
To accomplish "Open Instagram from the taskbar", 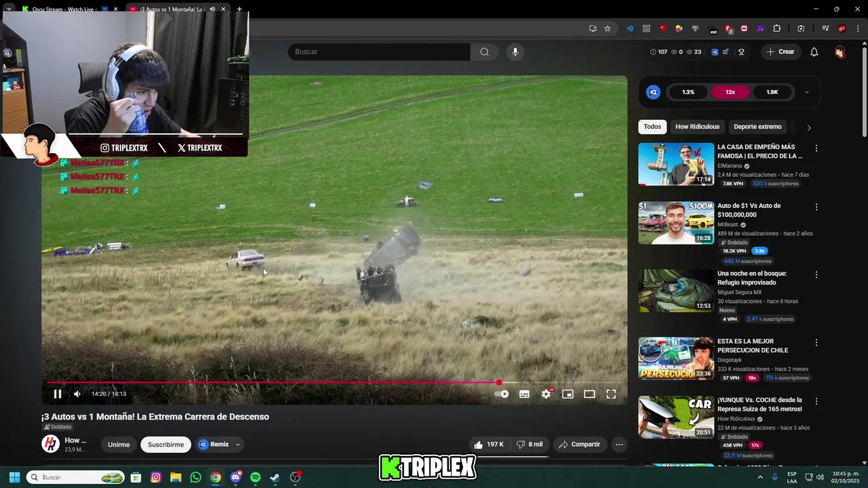I will click(156, 477).
